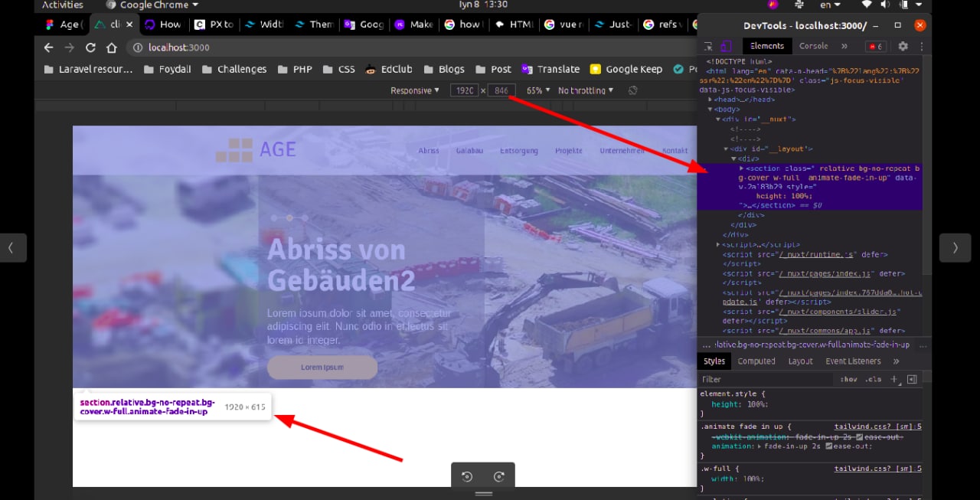
Task: Expand the head element in DOM tree
Action: pos(710,100)
